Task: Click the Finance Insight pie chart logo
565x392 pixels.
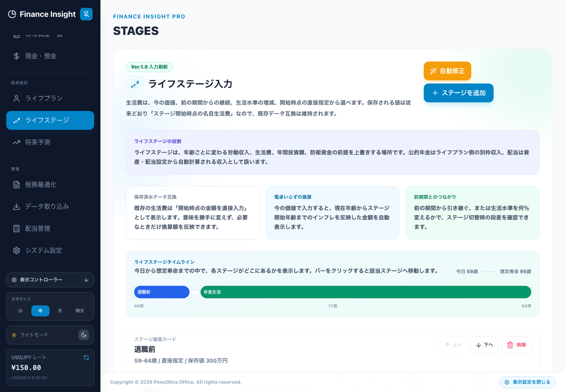Action: pos(12,14)
